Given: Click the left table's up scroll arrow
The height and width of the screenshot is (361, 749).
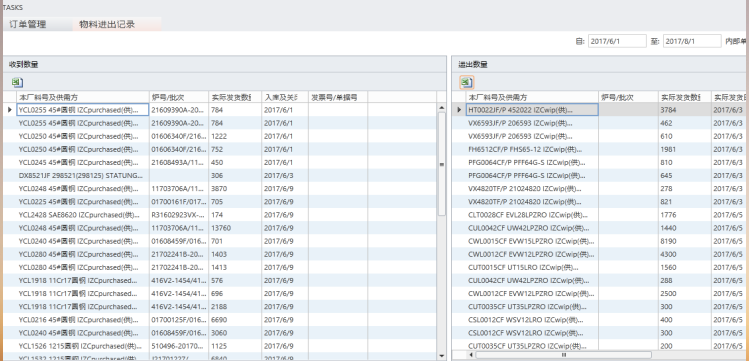Looking at the screenshot, I should click(x=442, y=108).
